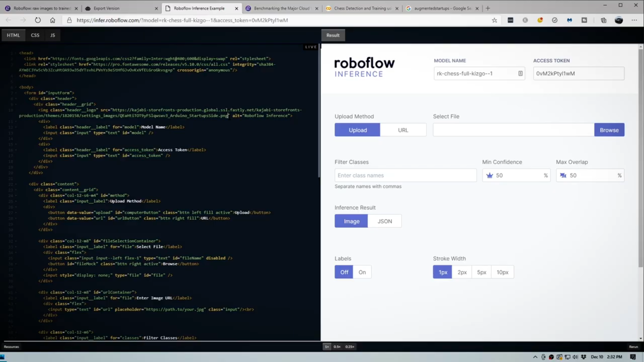Open the Malwarebytes browser extension

(570, 20)
